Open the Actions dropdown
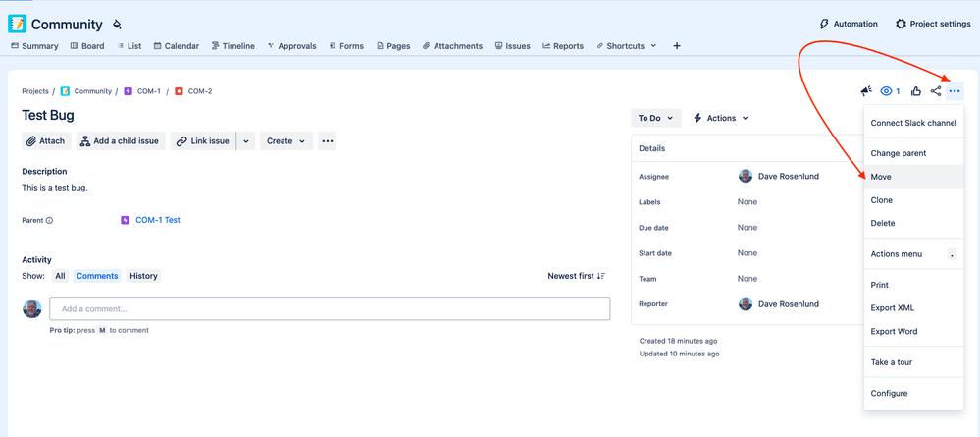Screen dimensions: 980x437 721,118
